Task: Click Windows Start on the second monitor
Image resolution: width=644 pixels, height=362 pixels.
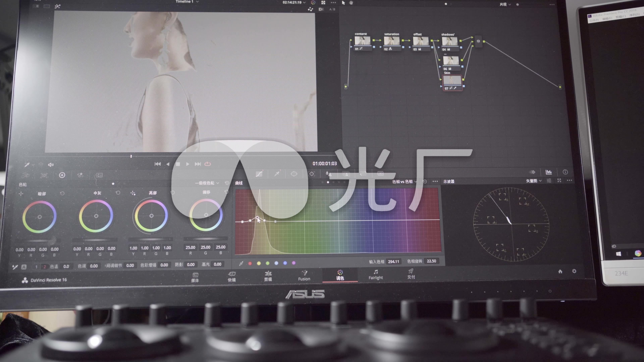Action: click(x=619, y=254)
